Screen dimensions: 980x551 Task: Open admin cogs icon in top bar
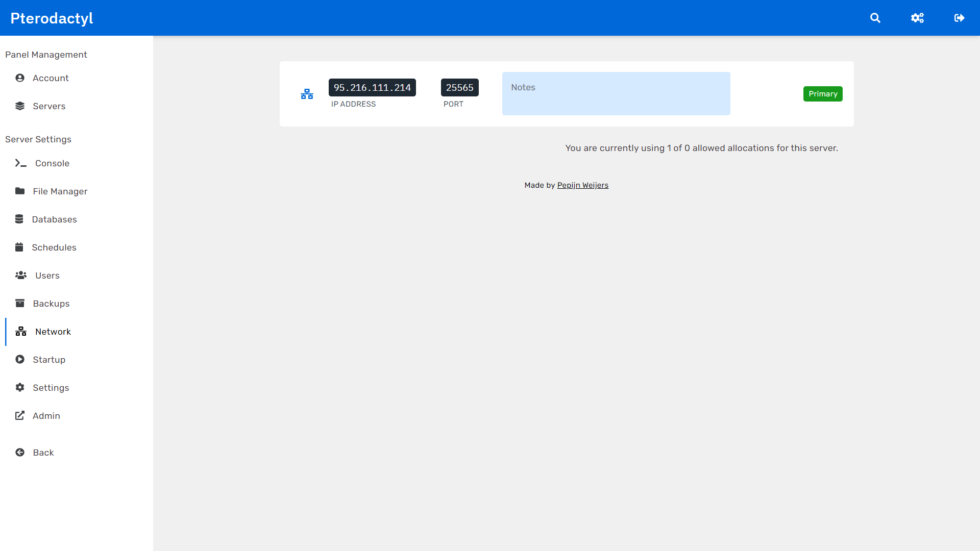point(917,18)
